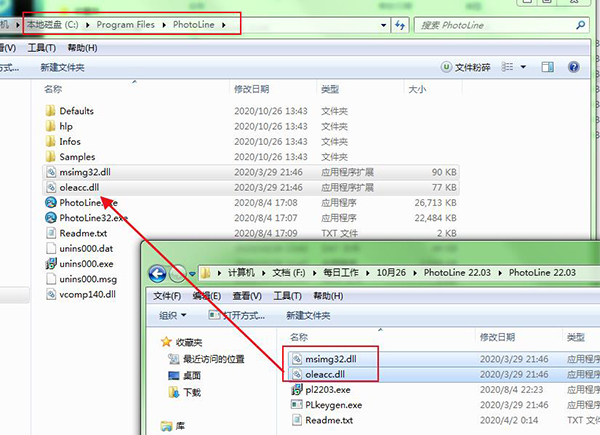Click the 26,713 KB size cell

[435, 203]
